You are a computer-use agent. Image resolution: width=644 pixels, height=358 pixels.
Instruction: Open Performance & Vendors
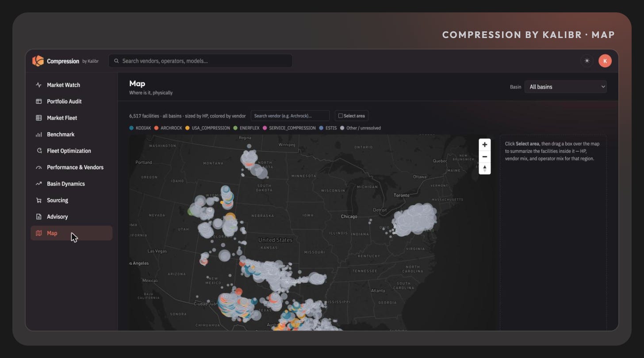tap(72, 168)
